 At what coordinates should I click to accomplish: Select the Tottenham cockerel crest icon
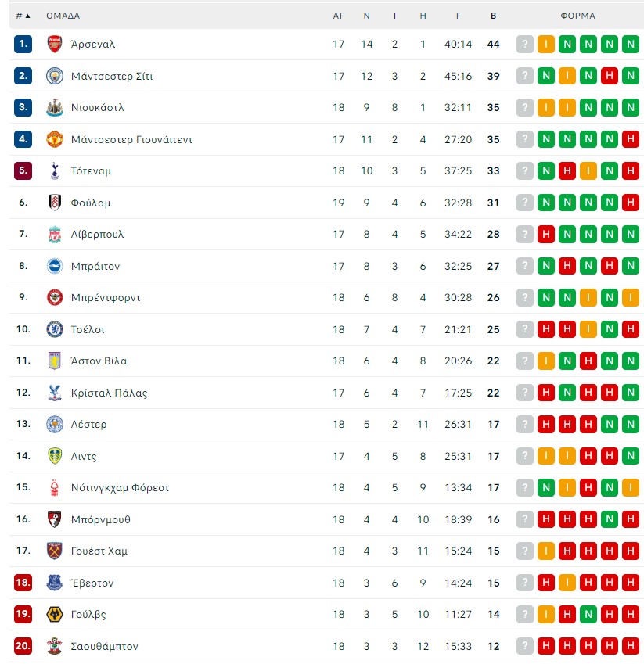tap(54, 170)
